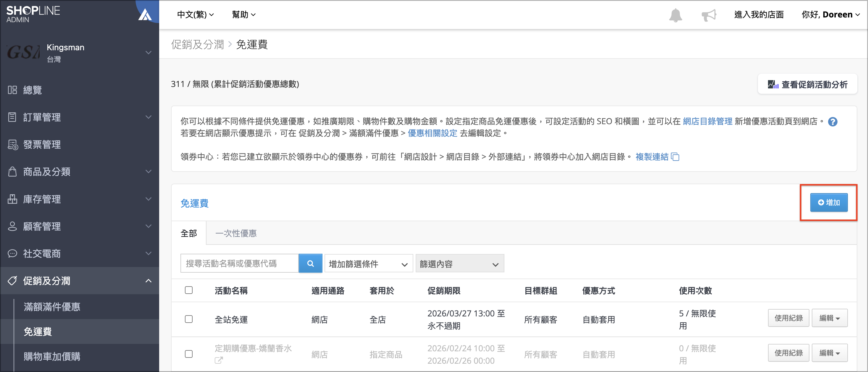
Task: Open the 網店目錄管理 link
Action: pyautogui.click(x=707, y=121)
